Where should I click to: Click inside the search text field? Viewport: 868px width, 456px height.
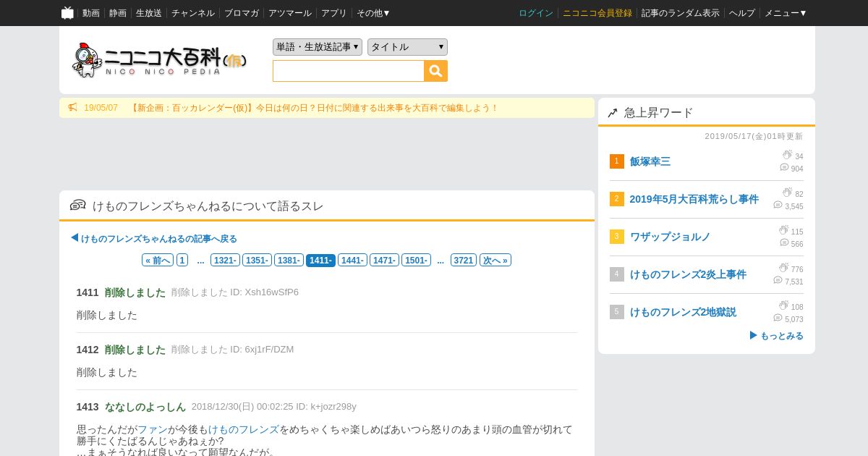(x=349, y=71)
